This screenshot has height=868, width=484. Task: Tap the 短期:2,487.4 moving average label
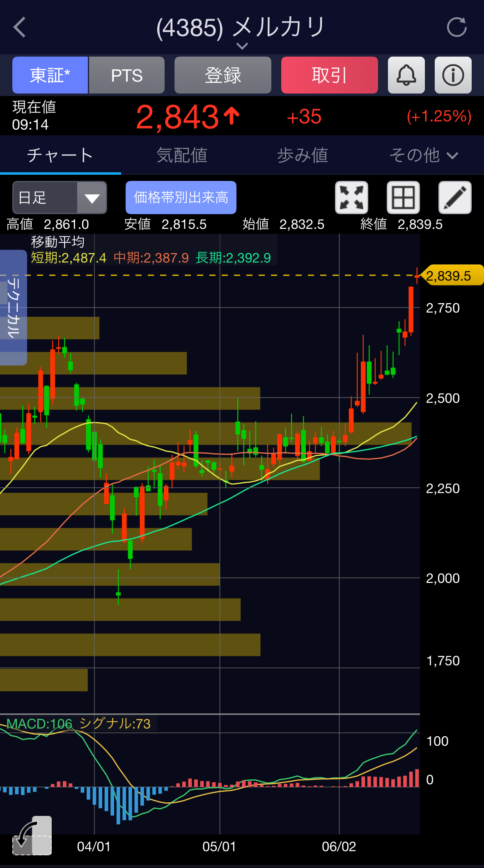point(69,258)
